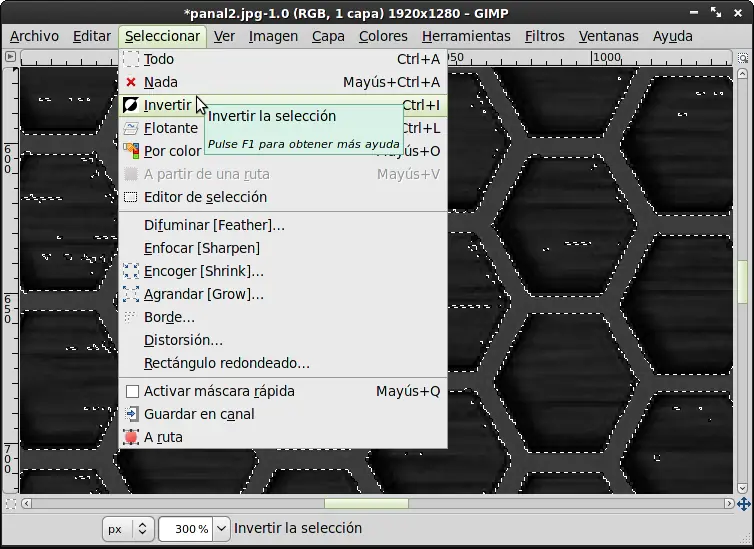Click the Por color icon

pos(131,151)
